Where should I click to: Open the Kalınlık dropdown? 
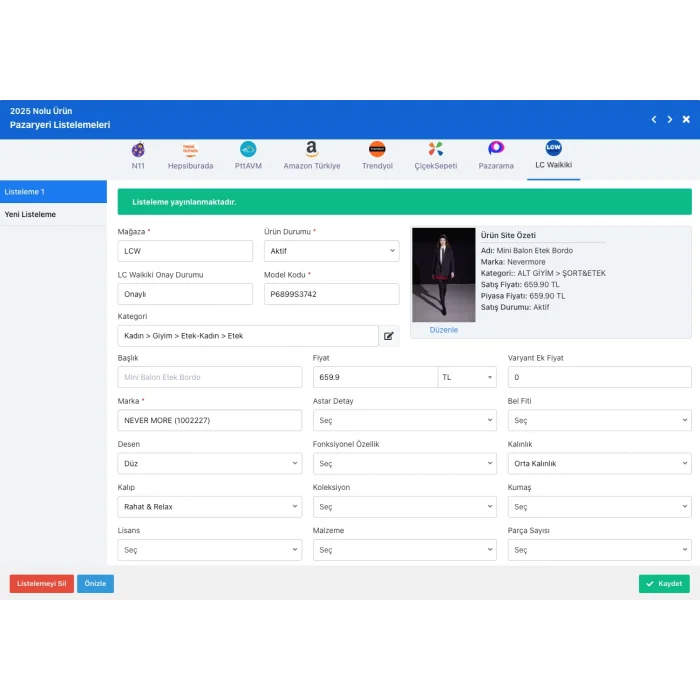coord(599,464)
